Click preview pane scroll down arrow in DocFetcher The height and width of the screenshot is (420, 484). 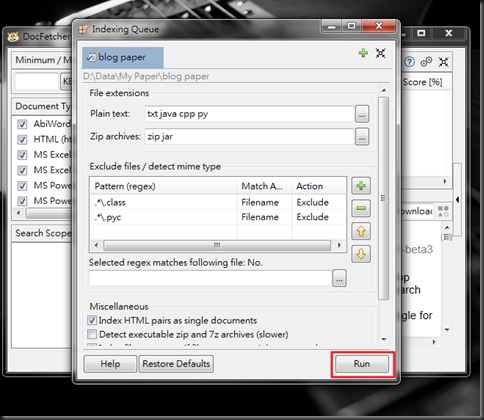447,330
